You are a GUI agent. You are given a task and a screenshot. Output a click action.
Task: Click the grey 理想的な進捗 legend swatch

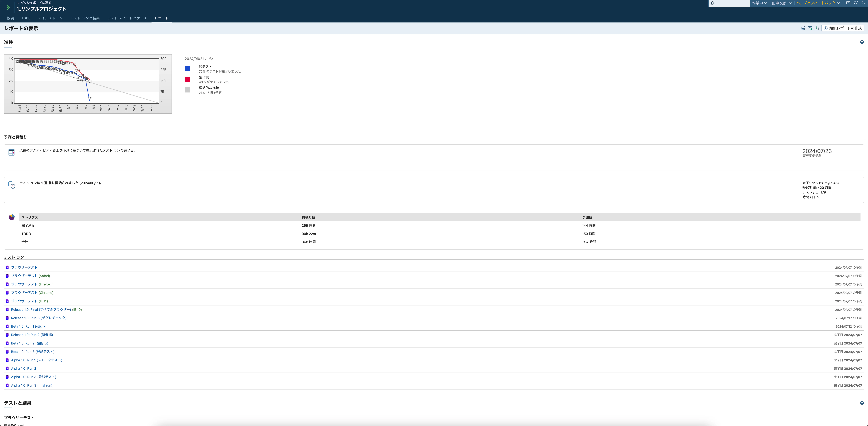pyautogui.click(x=187, y=90)
